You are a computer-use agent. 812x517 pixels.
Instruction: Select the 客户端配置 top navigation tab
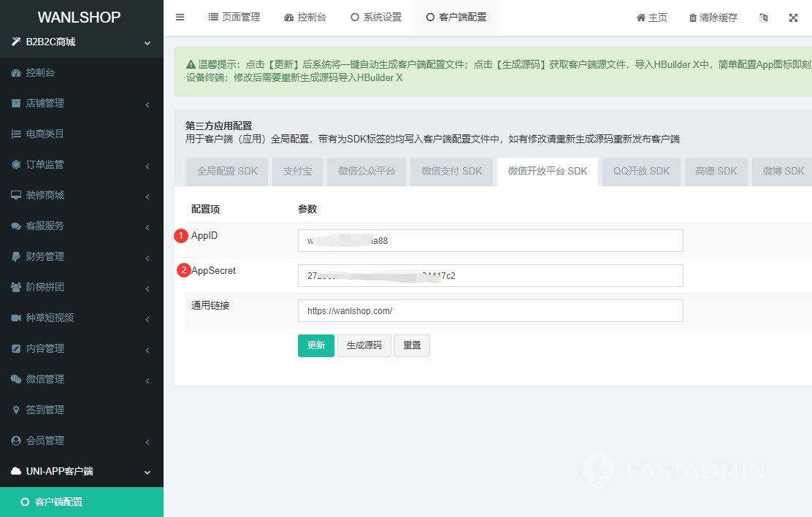[456, 17]
